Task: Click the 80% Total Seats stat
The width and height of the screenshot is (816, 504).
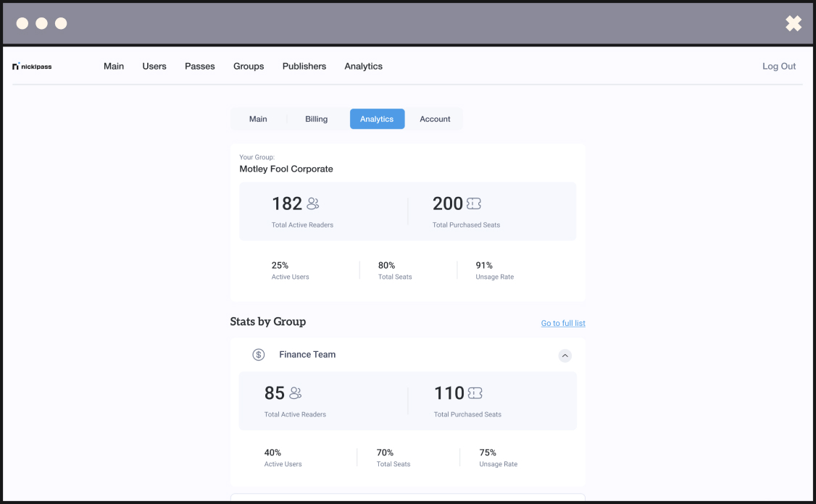Action: 395,270
